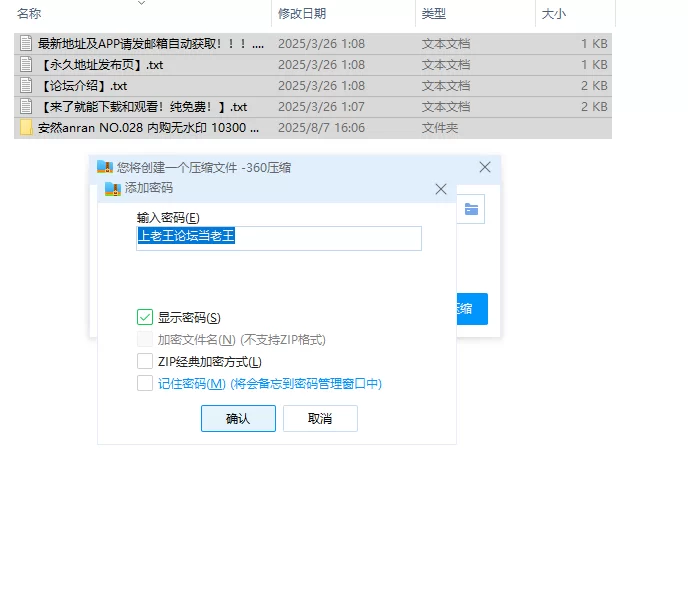Sort files by 修改日期 column header
The width and height of the screenshot is (688, 613).
[x=302, y=14]
